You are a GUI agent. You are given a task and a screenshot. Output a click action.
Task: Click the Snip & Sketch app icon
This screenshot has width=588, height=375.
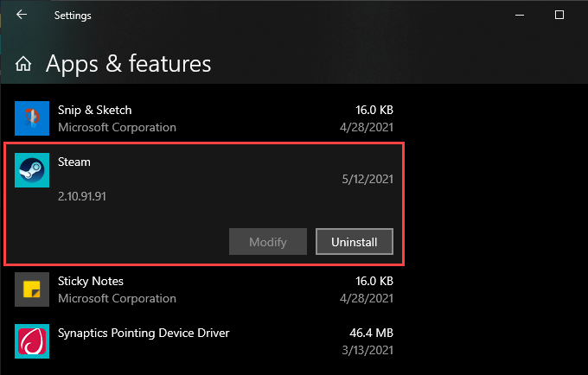32,118
